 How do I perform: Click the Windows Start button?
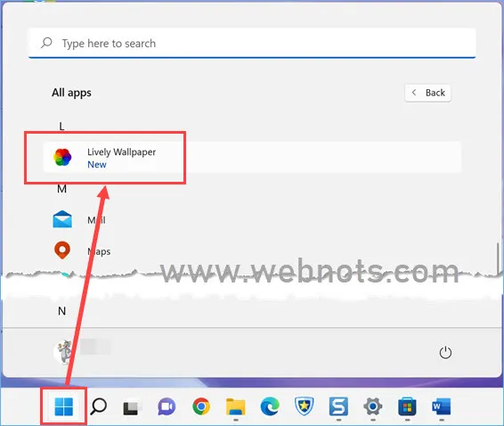click(x=63, y=406)
